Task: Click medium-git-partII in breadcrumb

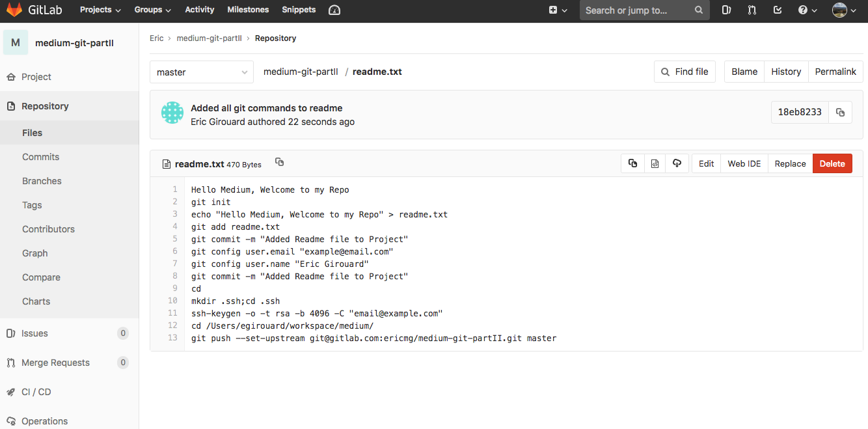Action: coord(209,38)
